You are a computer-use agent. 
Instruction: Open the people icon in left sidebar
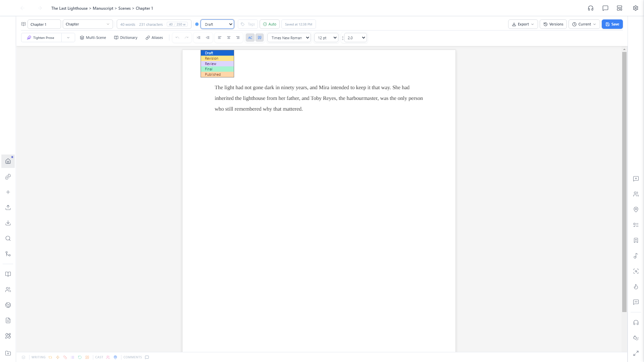[8, 290]
